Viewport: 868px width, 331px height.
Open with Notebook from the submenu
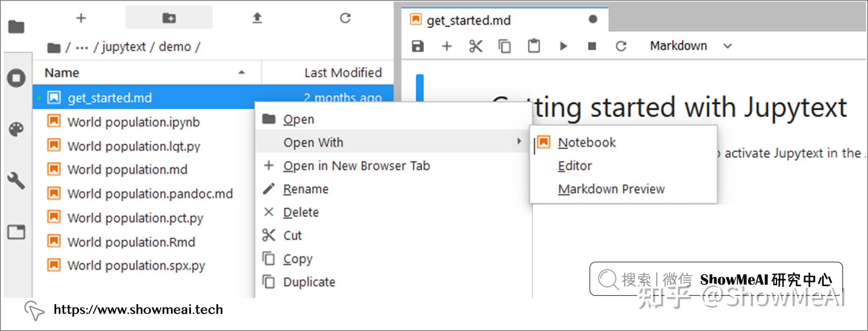tap(623, 142)
